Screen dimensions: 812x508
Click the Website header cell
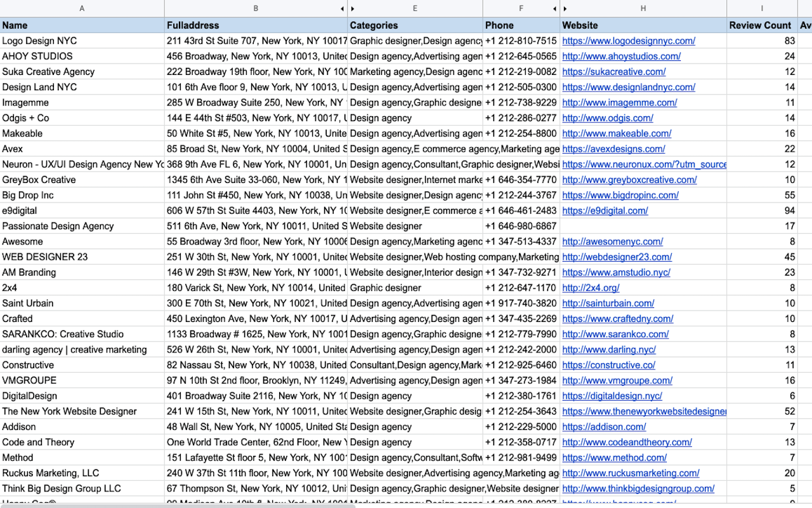click(643, 25)
